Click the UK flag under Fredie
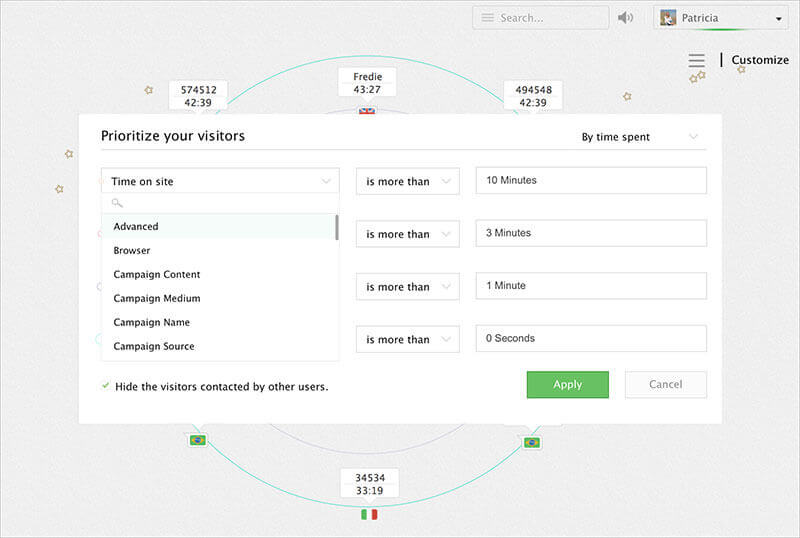The width and height of the screenshot is (800, 538). [367, 110]
